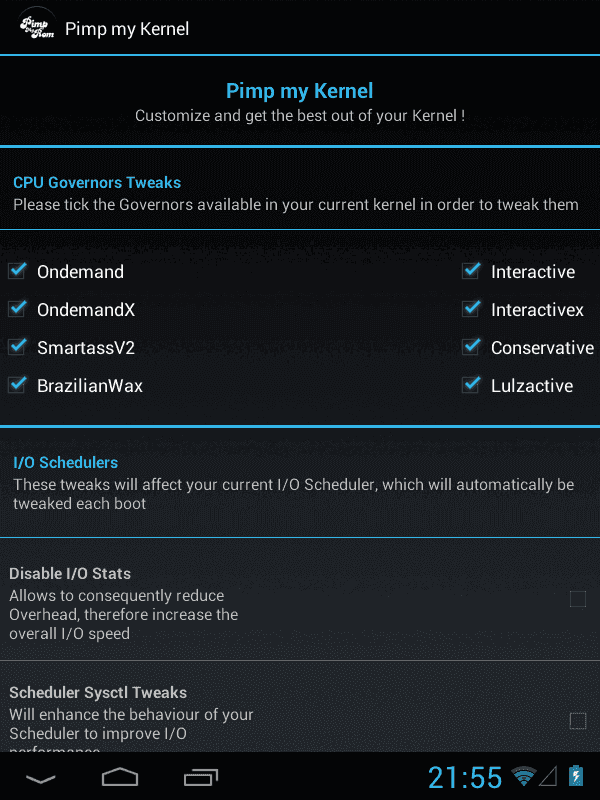Untick the BrazilianWax governor checkbox
Viewport: 600px width, 800px height.
point(18,384)
